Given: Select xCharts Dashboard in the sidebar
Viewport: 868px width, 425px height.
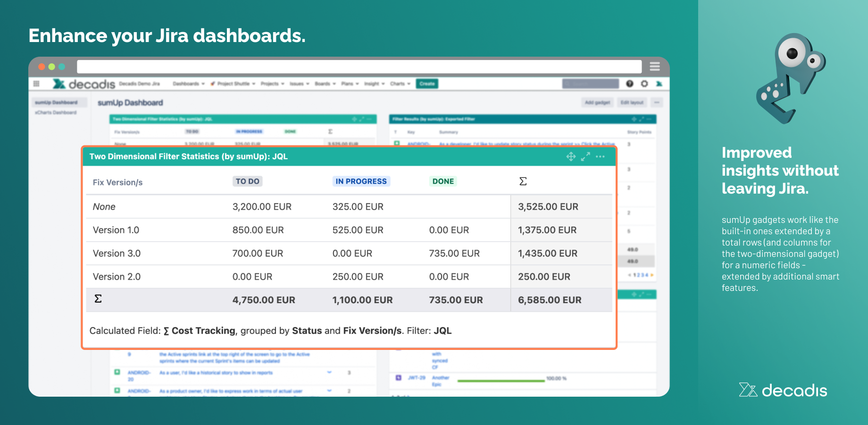Looking at the screenshot, I should pyautogui.click(x=56, y=112).
